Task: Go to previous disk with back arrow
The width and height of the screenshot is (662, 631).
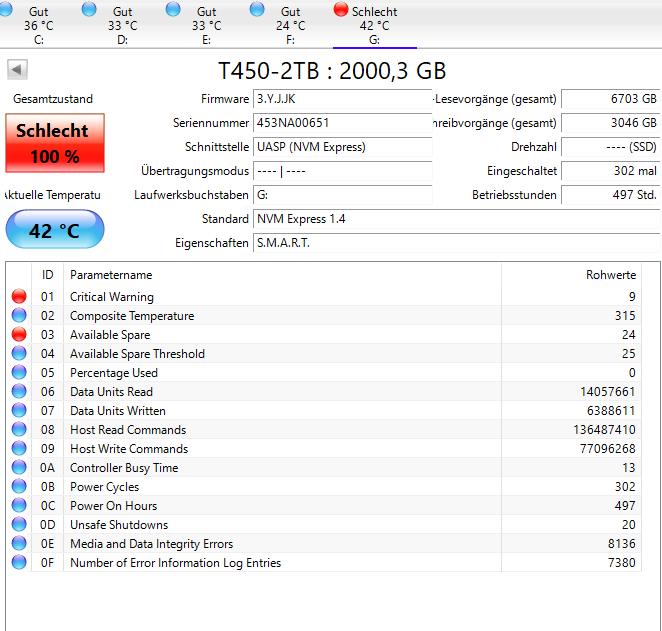Action: [x=17, y=69]
